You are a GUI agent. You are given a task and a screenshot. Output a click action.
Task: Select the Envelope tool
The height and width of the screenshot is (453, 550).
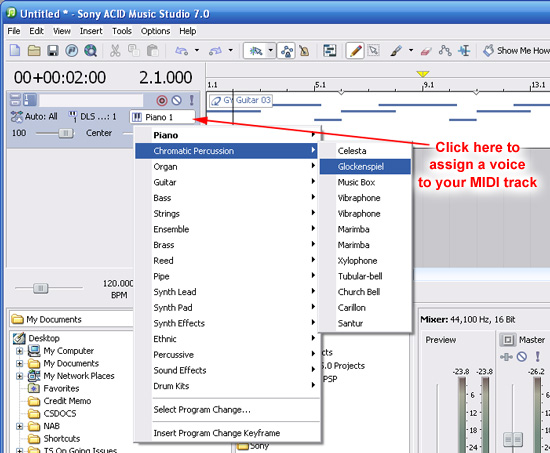click(x=445, y=51)
